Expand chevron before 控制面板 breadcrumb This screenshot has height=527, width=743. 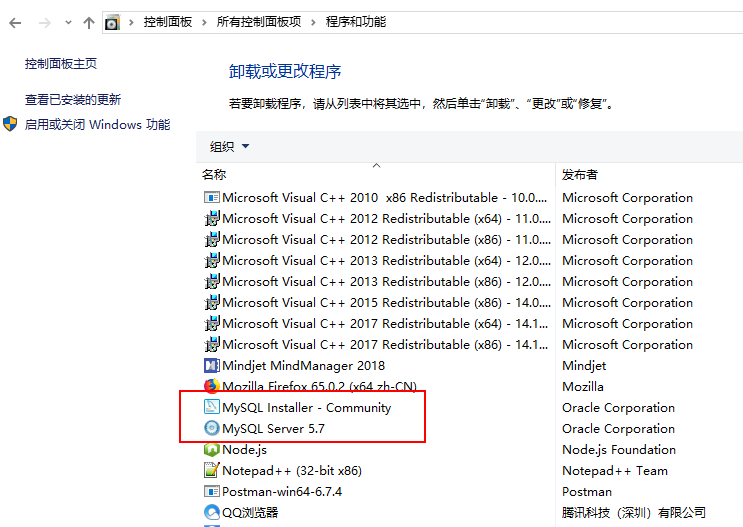click(x=131, y=22)
